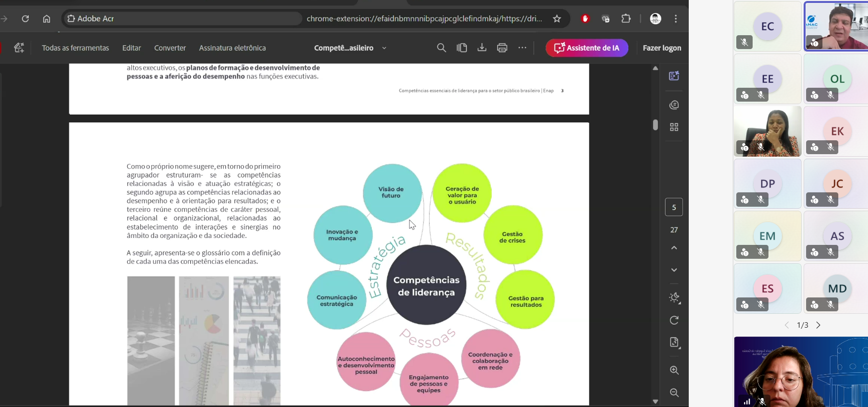The height and width of the screenshot is (407, 868).
Task: Print the document with the printer icon
Action: [x=502, y=48]
